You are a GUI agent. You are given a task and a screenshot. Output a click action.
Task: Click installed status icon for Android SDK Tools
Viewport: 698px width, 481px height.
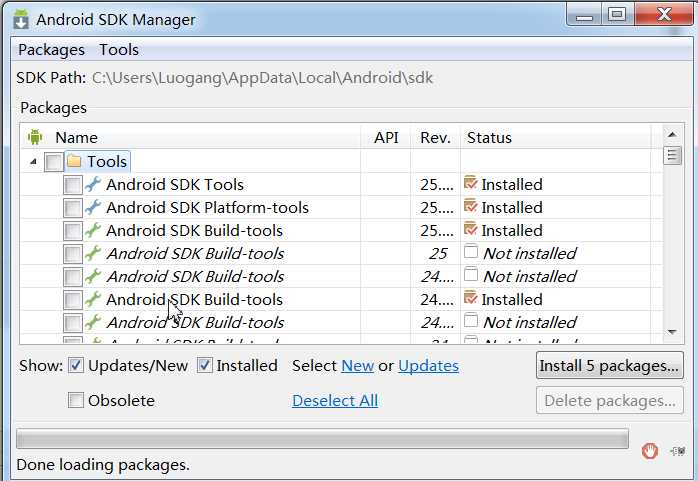pos(471,183)
